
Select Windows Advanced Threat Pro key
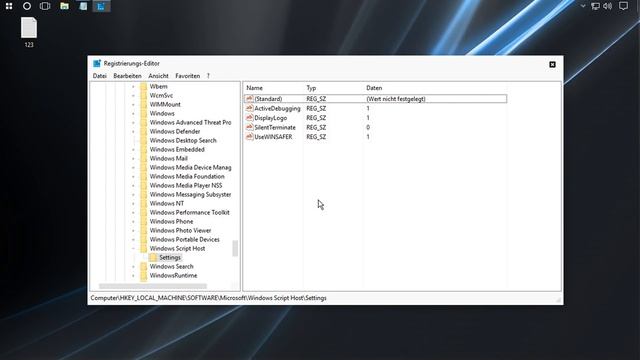190,122
